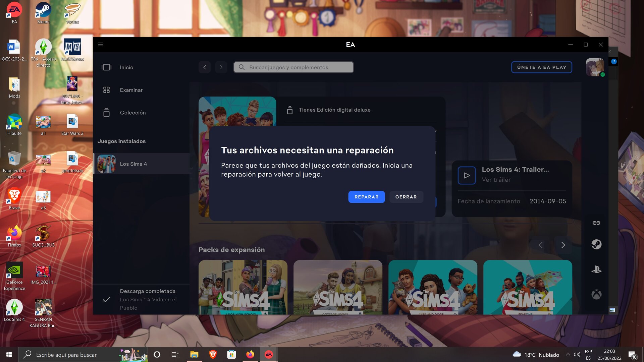Focus the Buscar juegos y complementos field

(293, 67)
